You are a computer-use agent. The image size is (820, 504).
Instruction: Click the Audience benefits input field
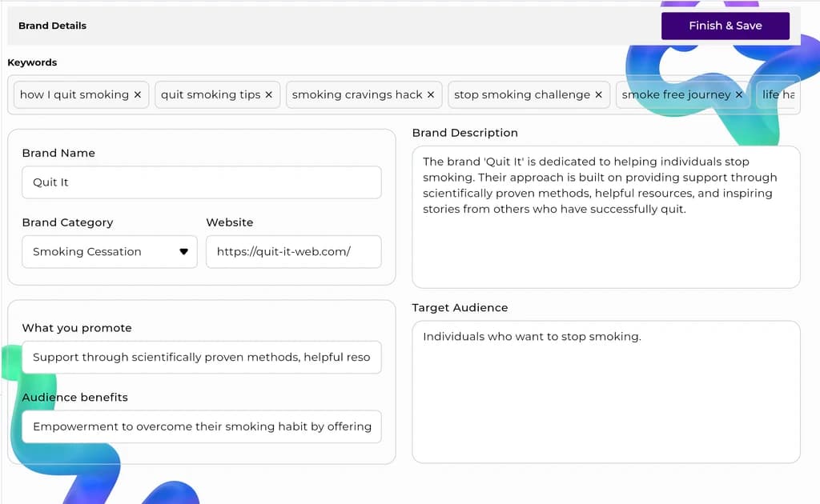pos(201,427)
